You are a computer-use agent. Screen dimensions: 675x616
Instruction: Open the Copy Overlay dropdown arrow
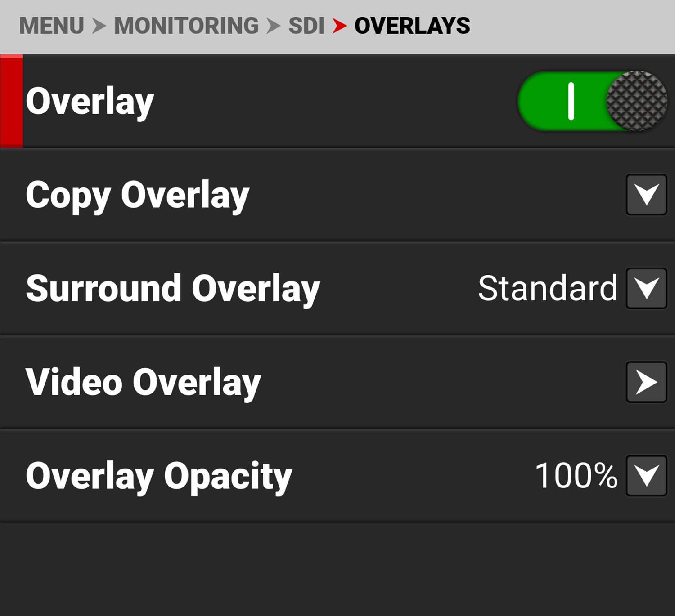point(646,195)
